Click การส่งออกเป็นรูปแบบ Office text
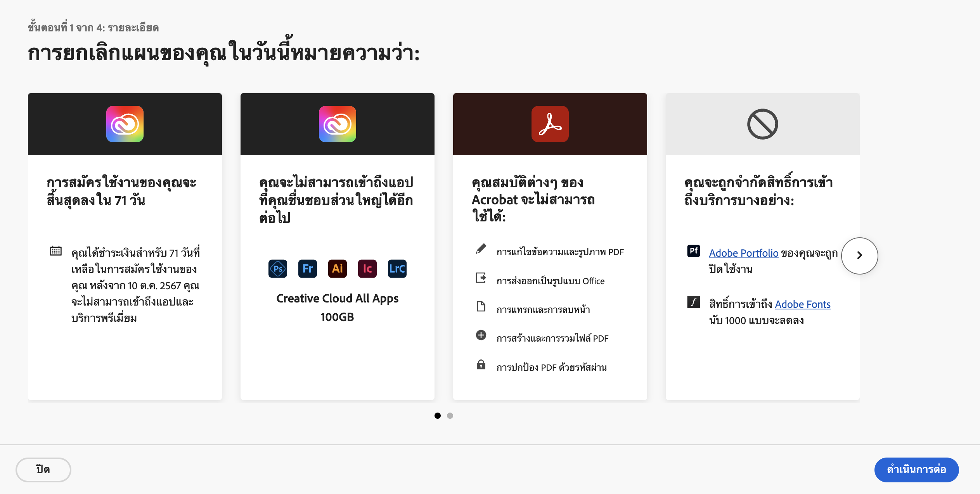Viewport: 980px width, 494px height. tap(551, 281)
